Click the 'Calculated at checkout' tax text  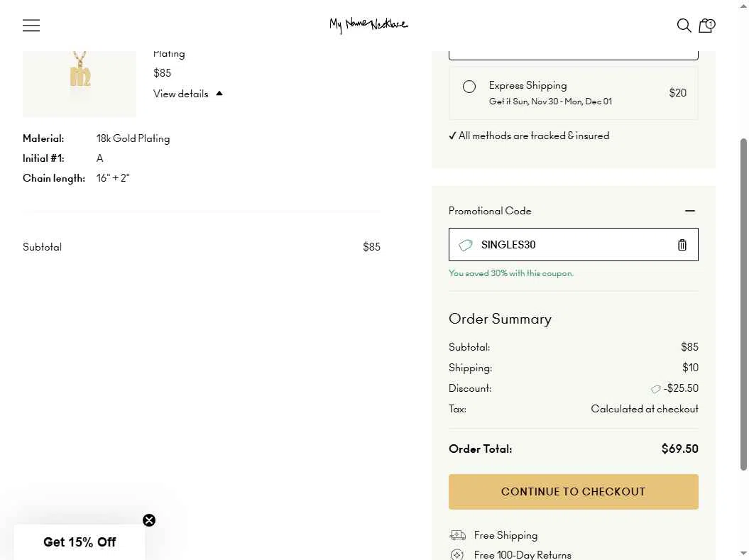[x=645, y=409]
